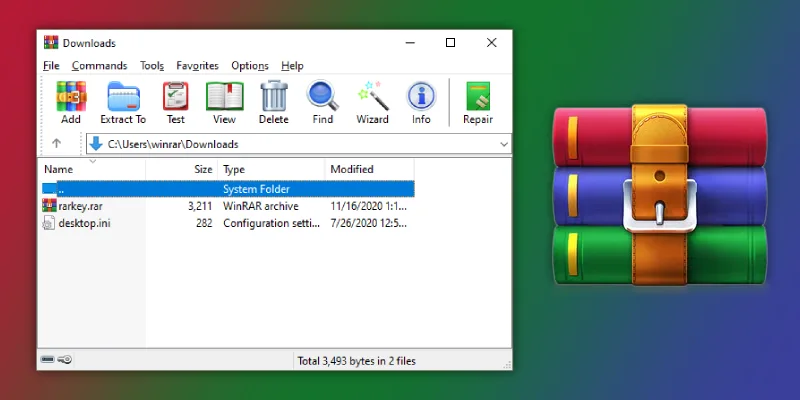Open the View file tool
800x400 pixels.
[x=224, y=103]
